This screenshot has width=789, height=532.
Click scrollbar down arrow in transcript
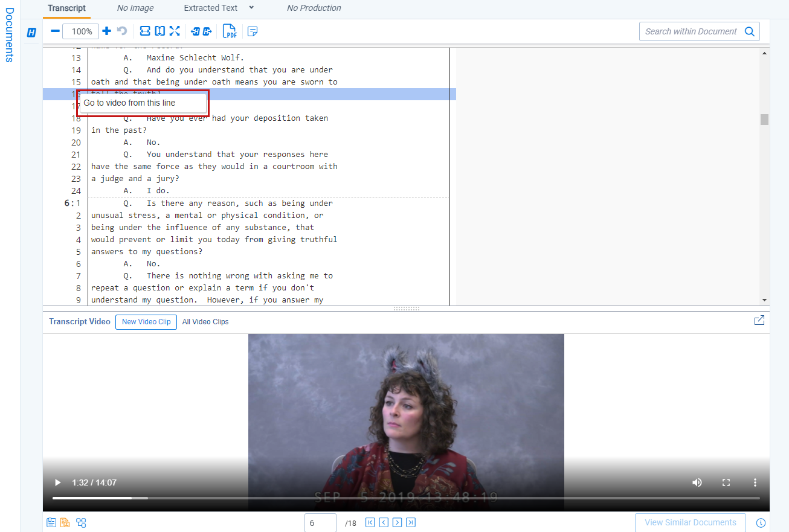click(x=764, y=300)
